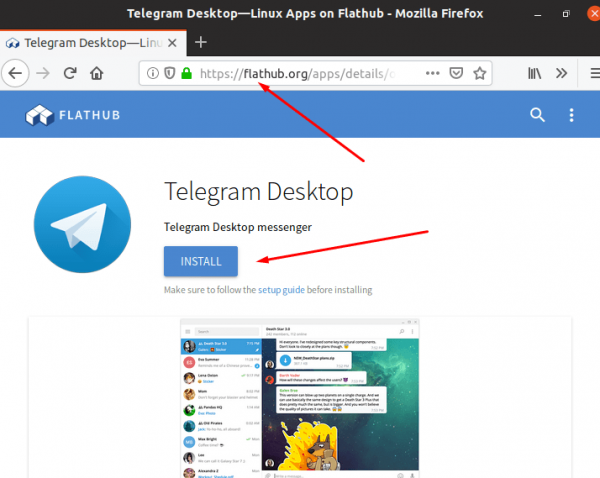This screenshot has height=478, width=600.
Task: Open a new tab
Action: (201, 42)
